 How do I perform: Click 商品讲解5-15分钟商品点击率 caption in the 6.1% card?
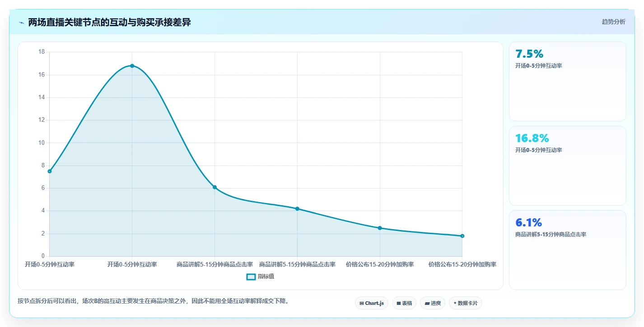pyautogui.click(x=551, y=235)
